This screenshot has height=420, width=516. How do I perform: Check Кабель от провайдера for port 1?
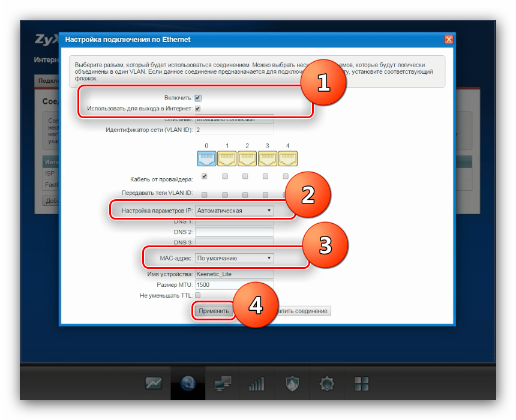(225, 176)
